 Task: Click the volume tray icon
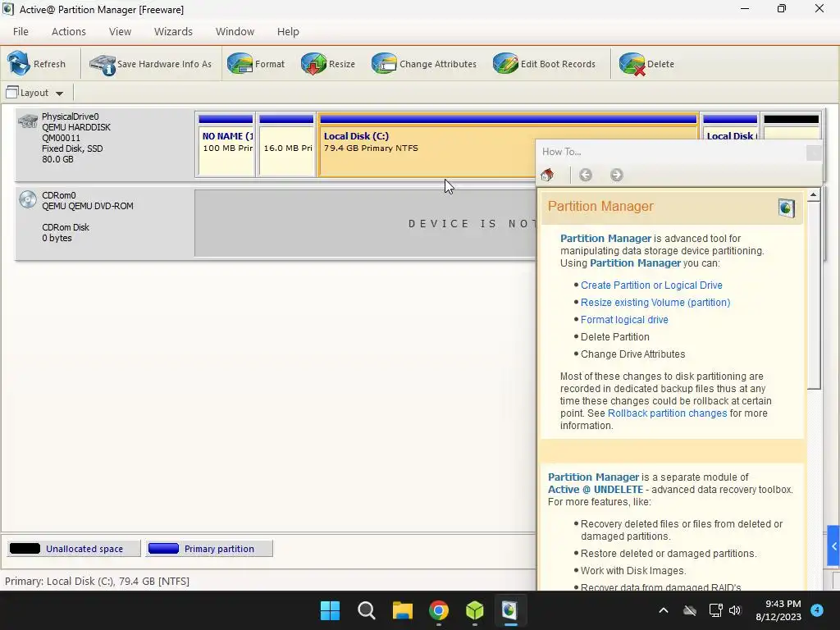(x=735, y=610)
